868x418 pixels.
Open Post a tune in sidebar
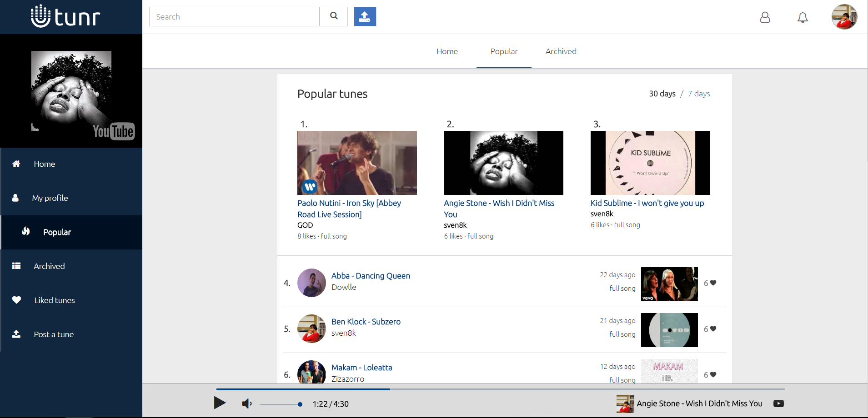(54, 334)
